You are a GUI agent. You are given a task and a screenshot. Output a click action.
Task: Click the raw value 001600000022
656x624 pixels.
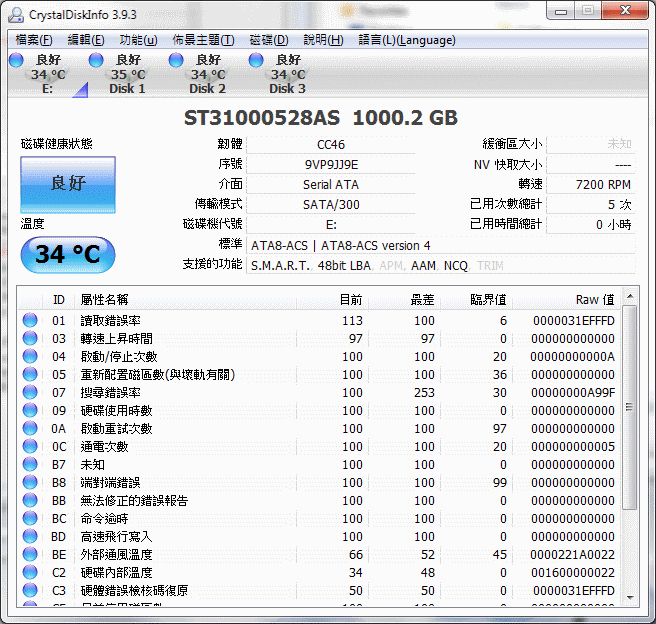tap(573, 573)
